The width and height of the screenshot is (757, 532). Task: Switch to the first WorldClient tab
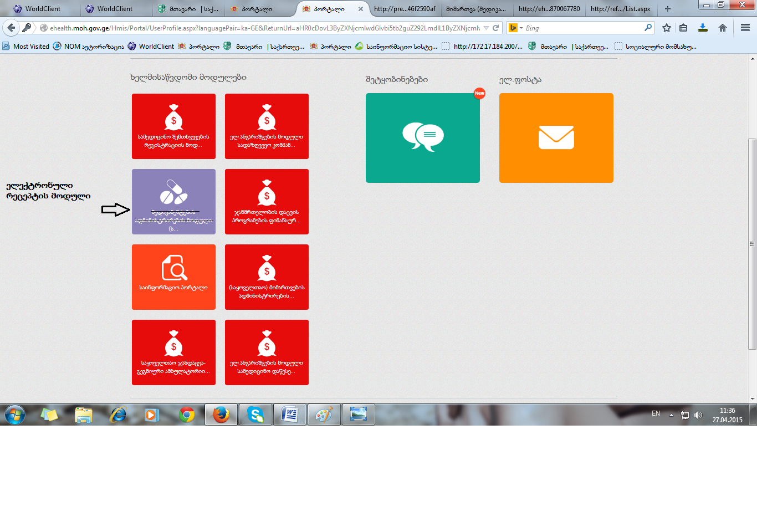point(42,9)
